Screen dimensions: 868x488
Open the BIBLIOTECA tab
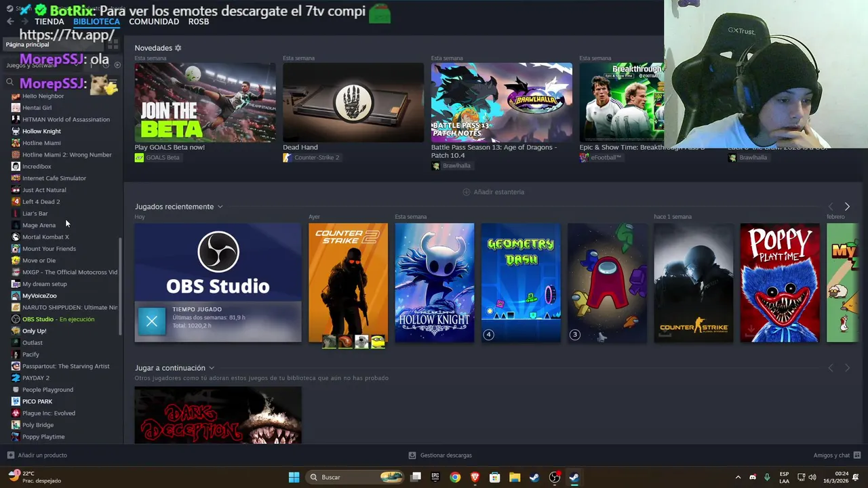[x=96, y=21]
